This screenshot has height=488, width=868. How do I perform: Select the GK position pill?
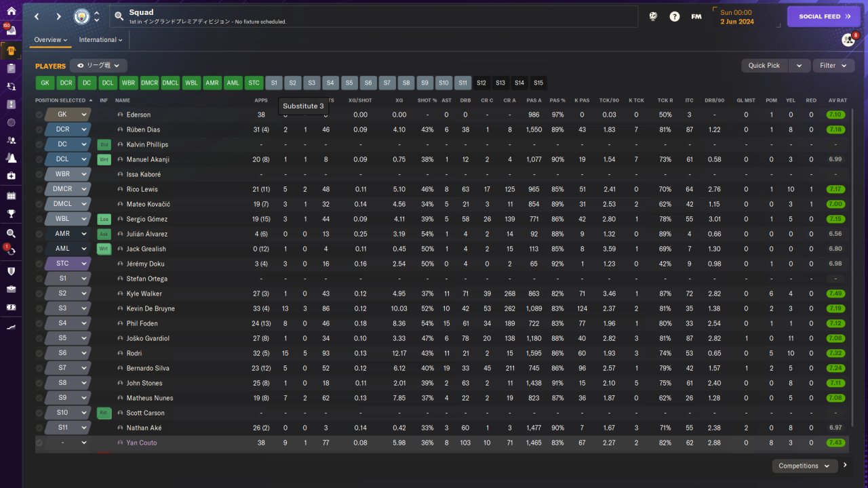tap(45, 83)
